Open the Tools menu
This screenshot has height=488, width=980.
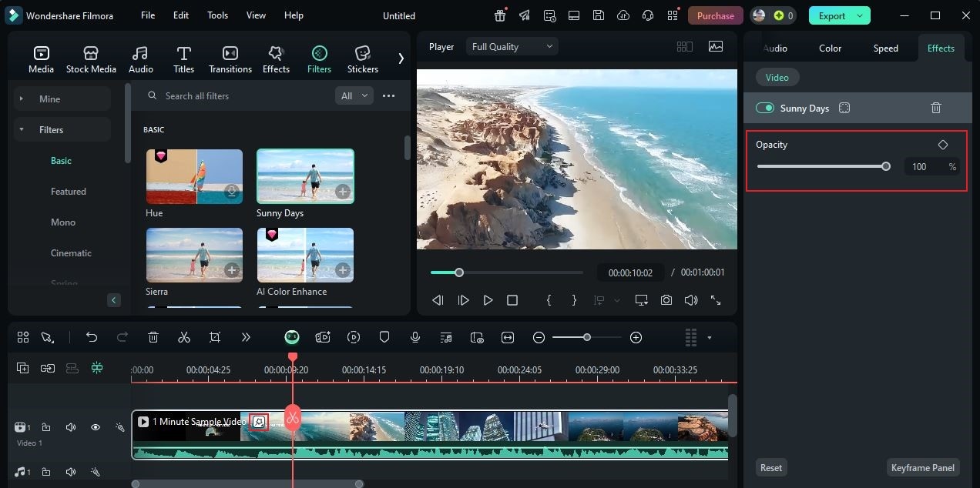217,15
